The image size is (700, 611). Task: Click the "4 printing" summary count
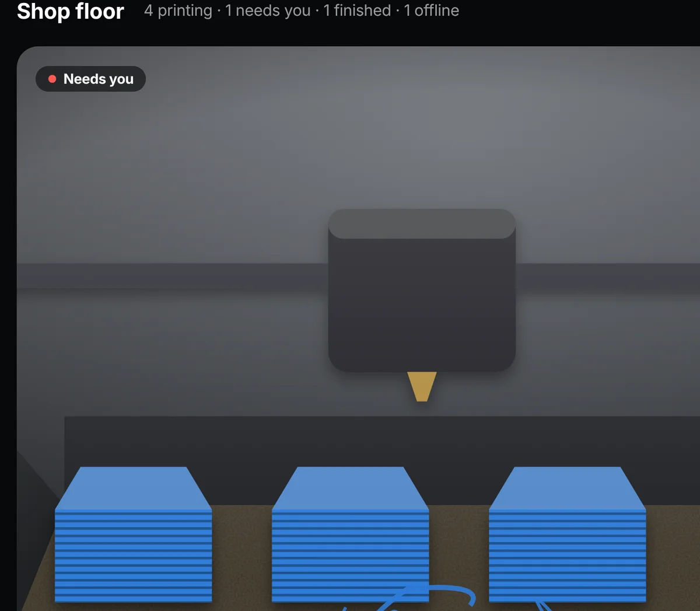coord(178,11)
